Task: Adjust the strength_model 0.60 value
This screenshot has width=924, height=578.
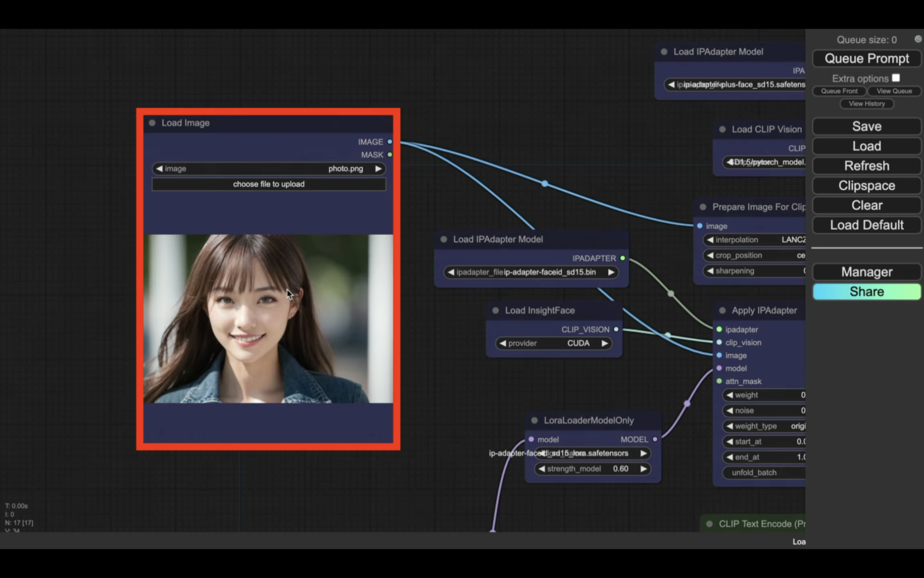Action: [620, 468]
